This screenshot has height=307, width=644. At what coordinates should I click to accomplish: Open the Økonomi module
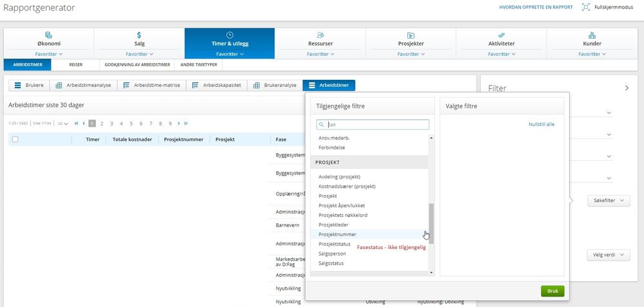pos(48,39)
